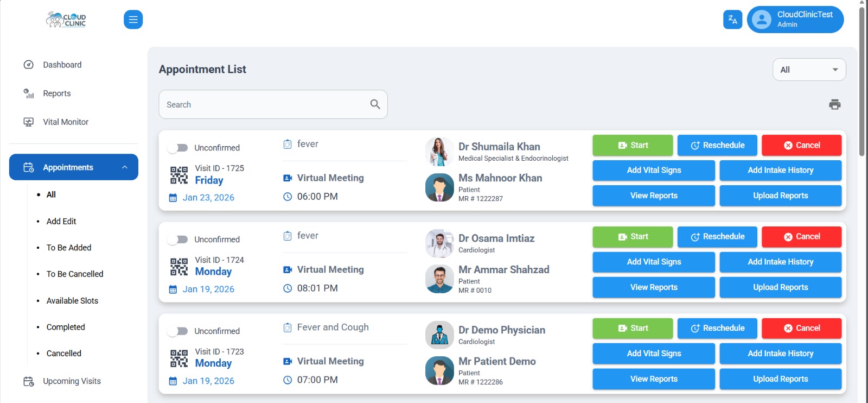Click the search magnifier icon
868x403 pixels.
click(375, 104)
